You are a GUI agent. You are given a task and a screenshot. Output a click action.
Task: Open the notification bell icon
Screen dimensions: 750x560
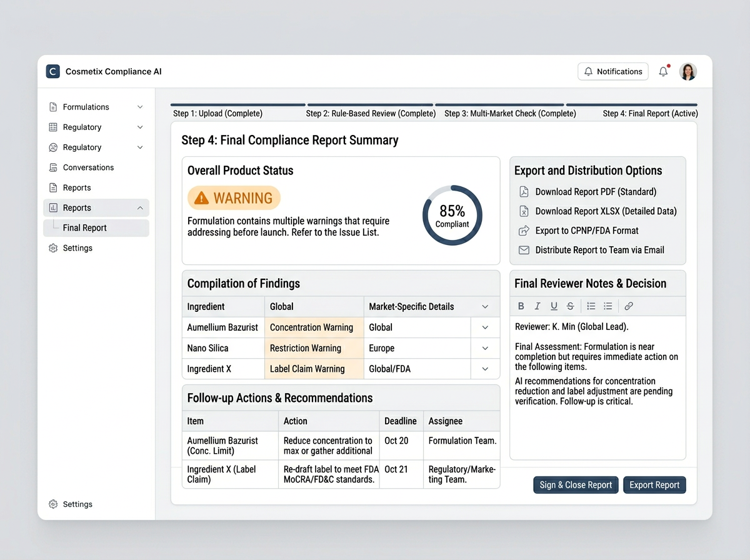tap(662, 71)
